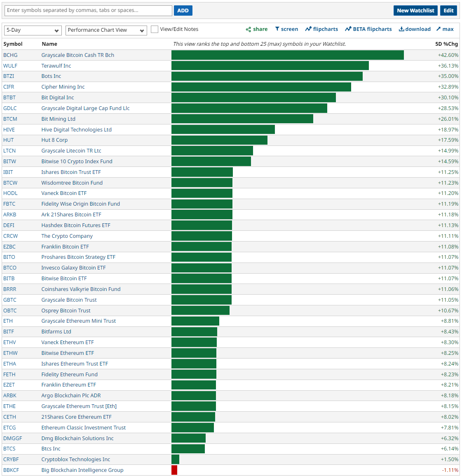Open the CETH symbol link
The width and height of the screenshot is (462, 476).
pyautogui.click(x=10, y=417)
